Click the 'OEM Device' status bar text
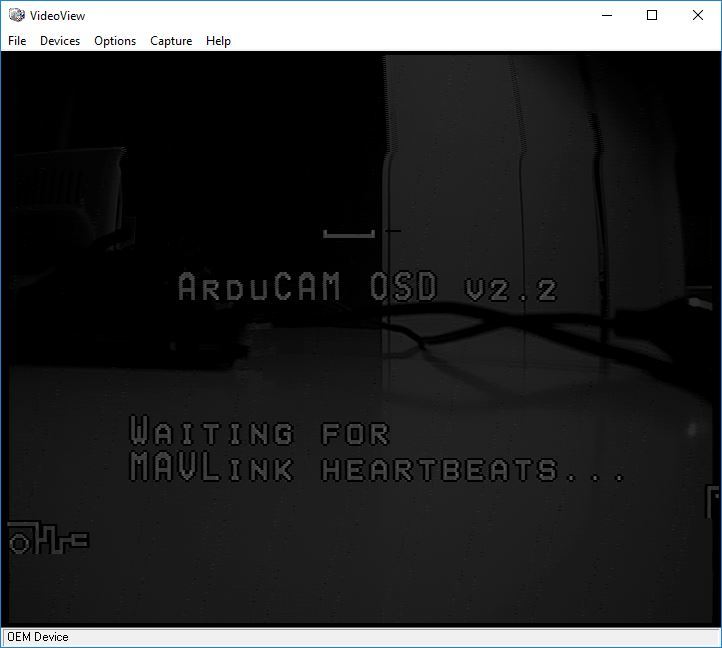 38,637
